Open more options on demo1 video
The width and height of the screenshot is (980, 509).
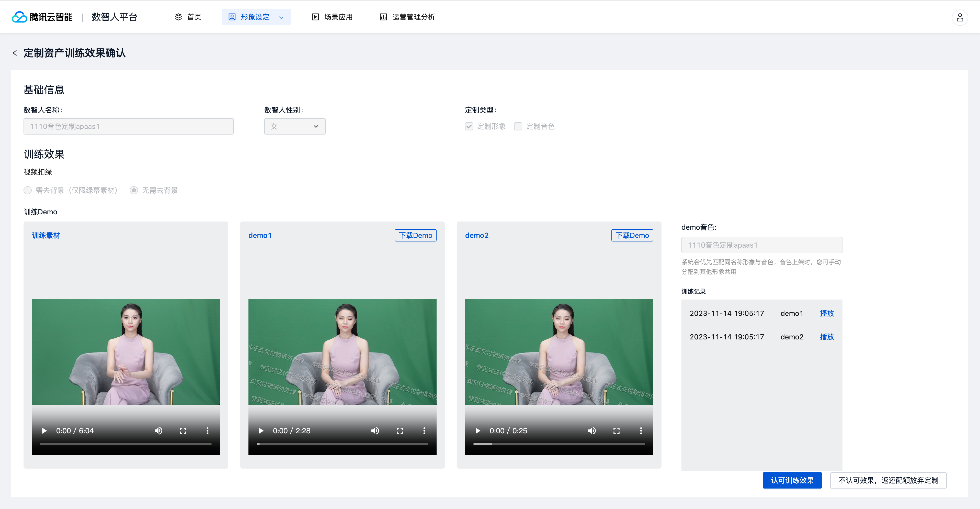[424, 430]
